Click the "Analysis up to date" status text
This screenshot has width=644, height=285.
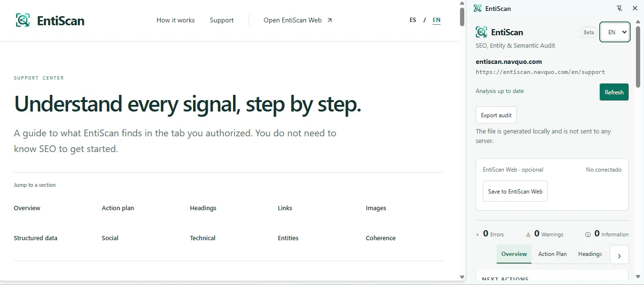(500, 91)
